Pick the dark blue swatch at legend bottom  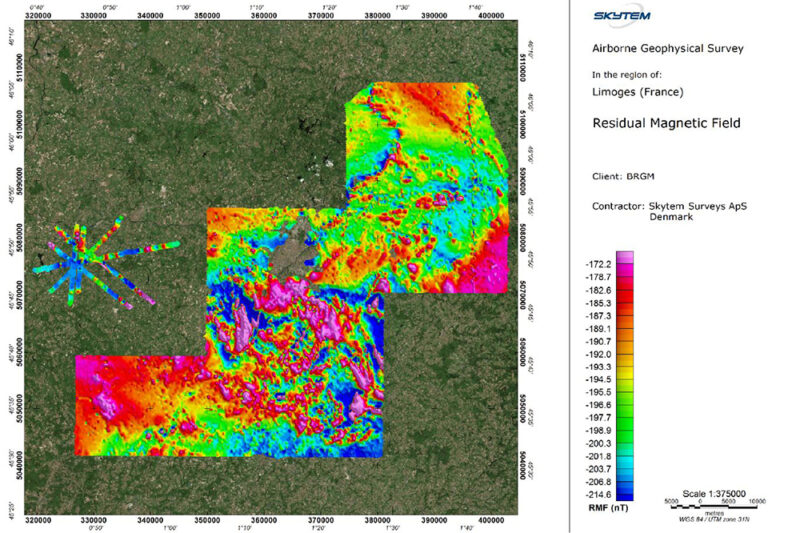625,495
